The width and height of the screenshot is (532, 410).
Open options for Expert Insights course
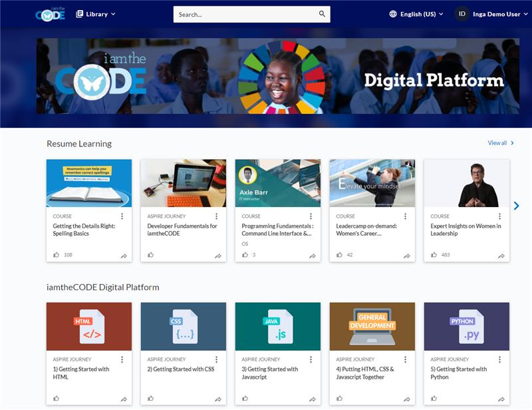click(499, 216)
